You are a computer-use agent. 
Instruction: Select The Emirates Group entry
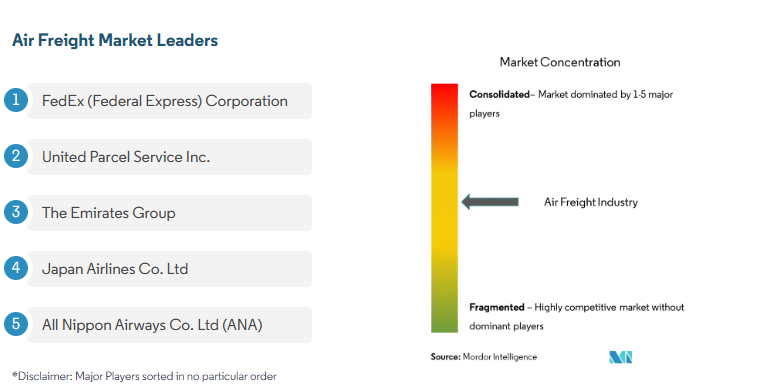[169, 213]
